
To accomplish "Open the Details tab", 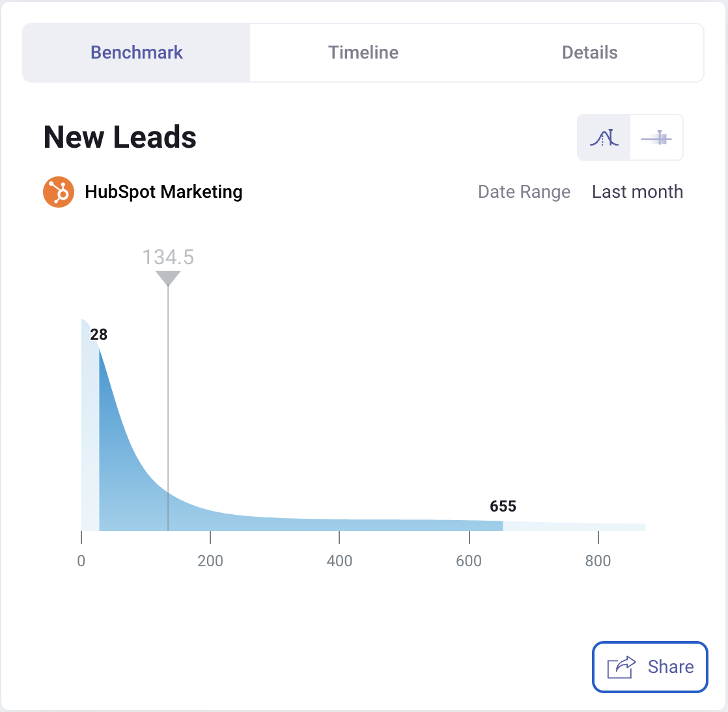I will coord(589,52).
